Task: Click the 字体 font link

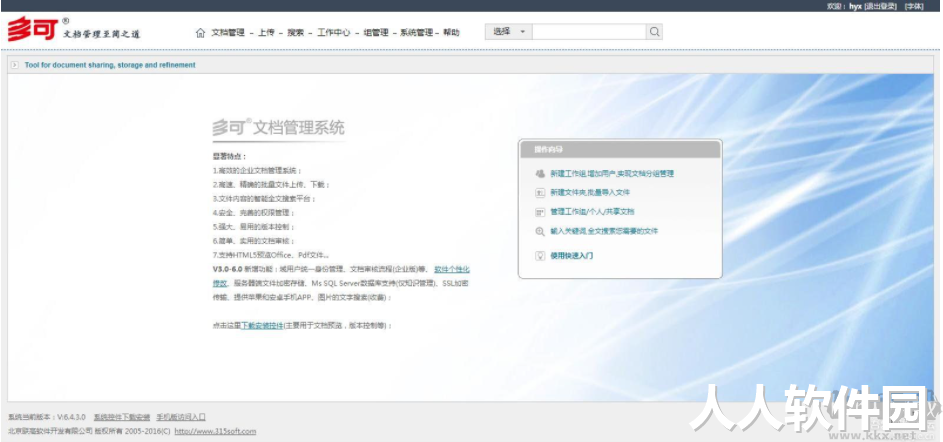Action: [x=915, y=6]
